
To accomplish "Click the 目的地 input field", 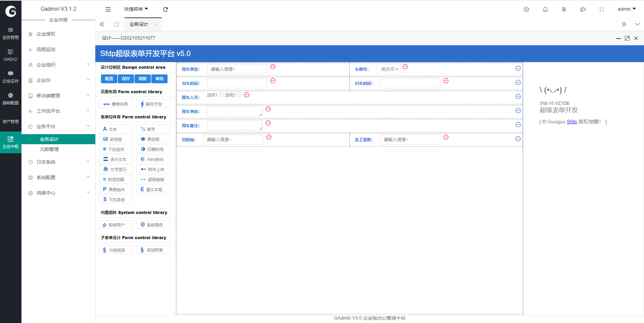I will click(233, 140).
